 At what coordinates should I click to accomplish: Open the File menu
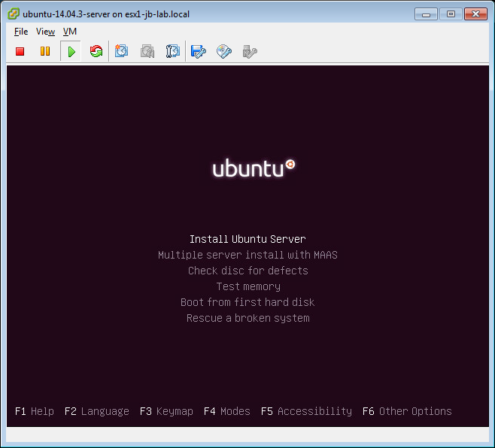pyautogui.click(x=21, y=32)
